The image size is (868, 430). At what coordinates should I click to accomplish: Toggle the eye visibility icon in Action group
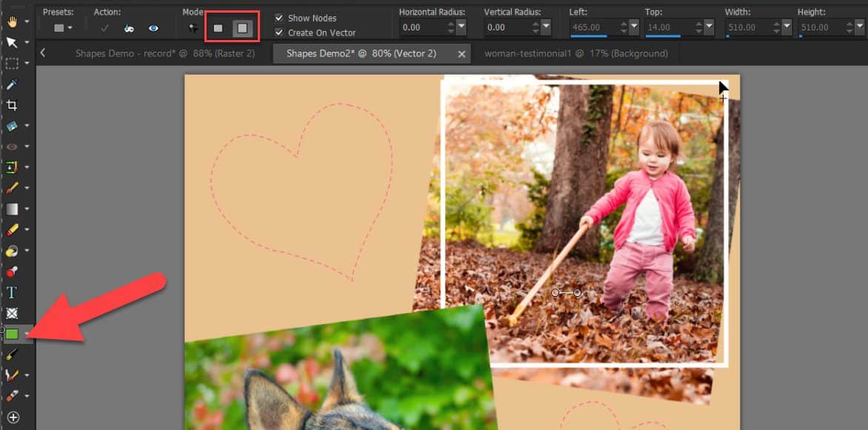coord(153,27)
